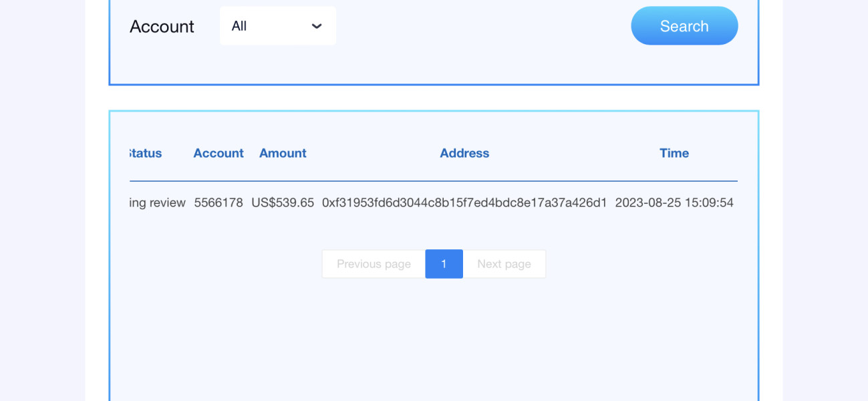
Task: Click empty space left of Search button
Action: point(481,27)
